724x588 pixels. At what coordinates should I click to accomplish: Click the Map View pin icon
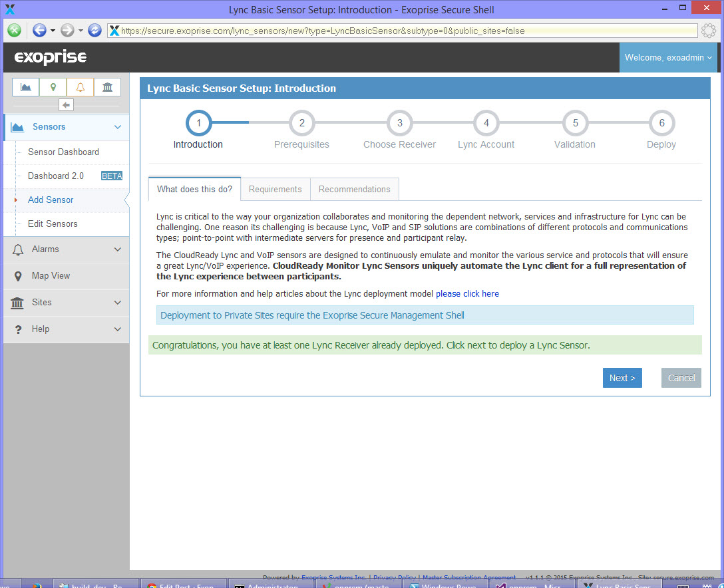(x=17, y=276)
